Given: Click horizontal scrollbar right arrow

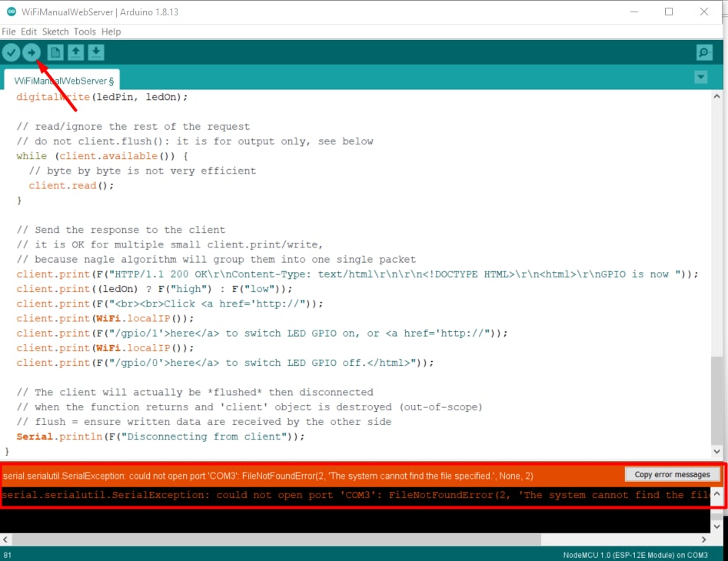Looking at the screenshot, I should point(704,539).
